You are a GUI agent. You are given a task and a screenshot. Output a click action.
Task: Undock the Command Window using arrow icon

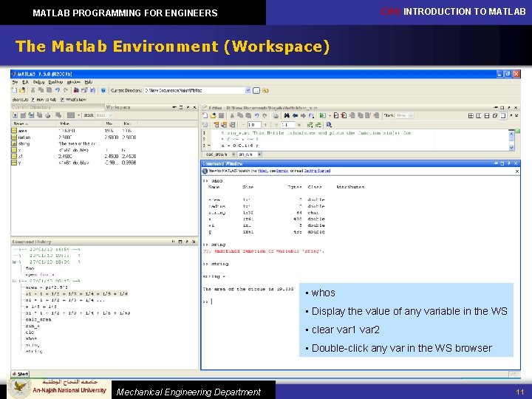pyautogui.click(x=507, y=163)
